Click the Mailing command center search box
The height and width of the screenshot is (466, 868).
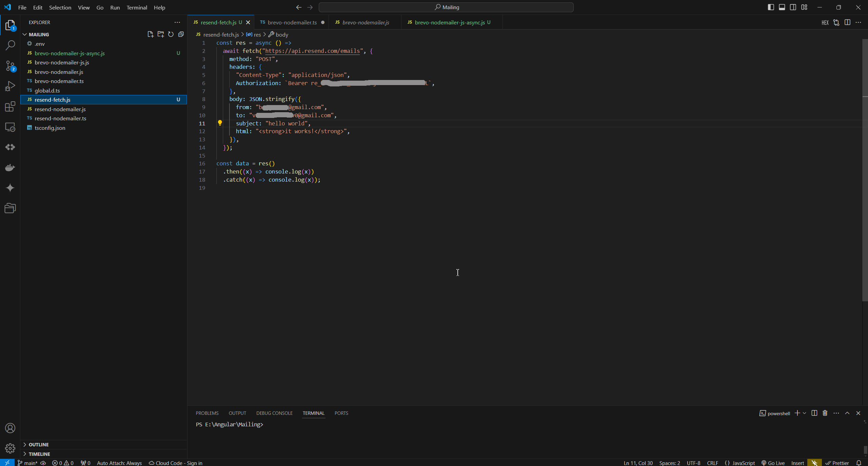[446, 7]
